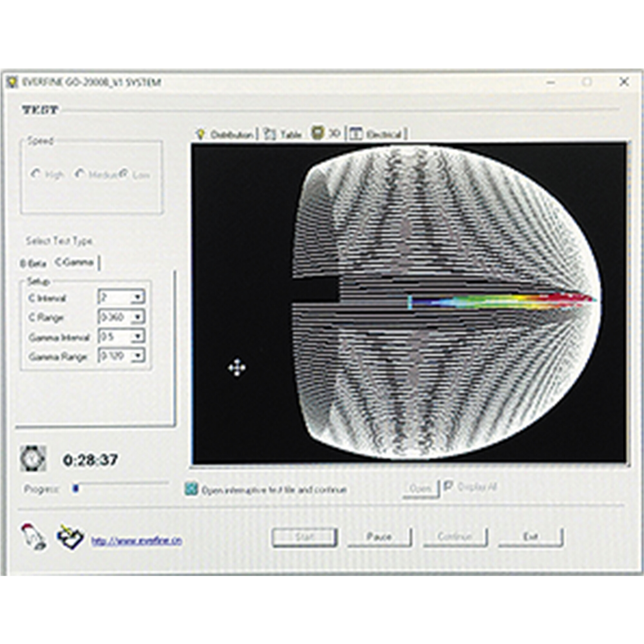Click the lamp icon at bottom left
The height and width of the screenshot is (644, 644).
(x=34, y=537)
